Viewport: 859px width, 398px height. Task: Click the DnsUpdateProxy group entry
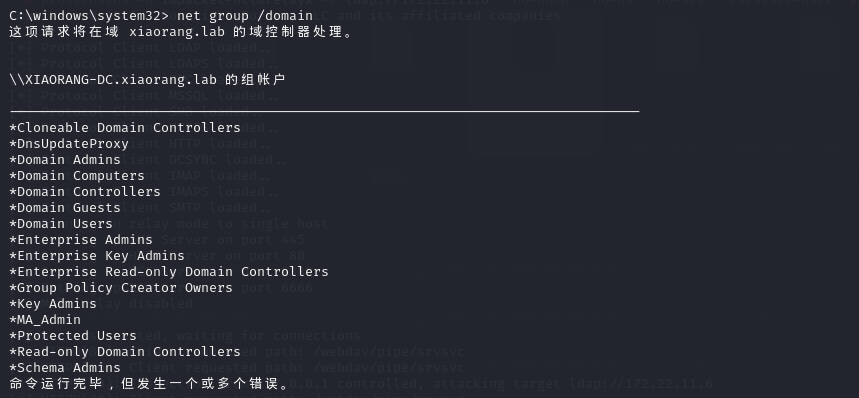point(69,144)
